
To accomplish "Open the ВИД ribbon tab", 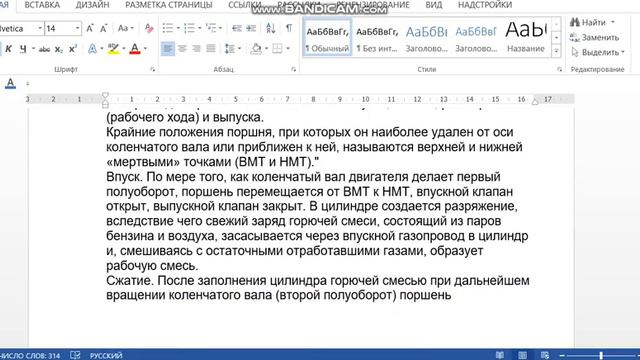I will 433,5.
